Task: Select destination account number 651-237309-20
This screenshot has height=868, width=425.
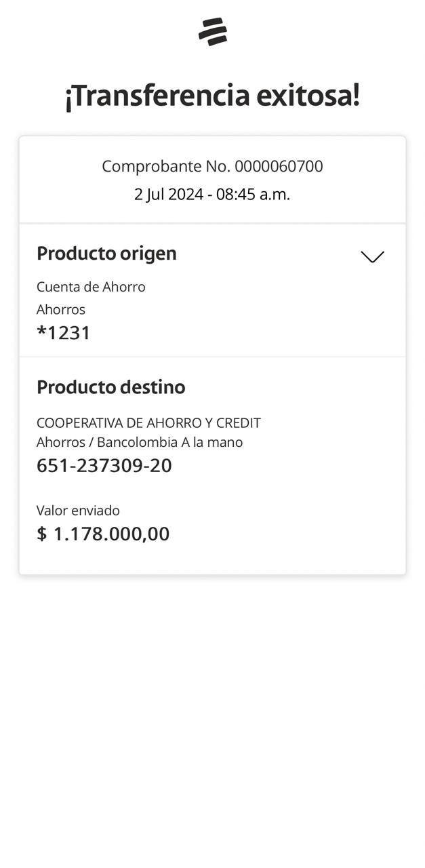Action: 104,466
